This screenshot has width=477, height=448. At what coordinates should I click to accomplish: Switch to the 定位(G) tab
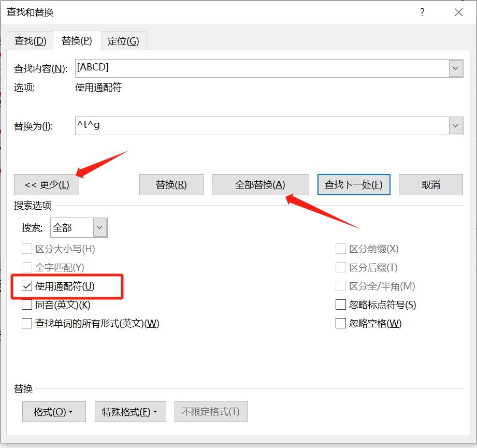(x=124, y=40)
